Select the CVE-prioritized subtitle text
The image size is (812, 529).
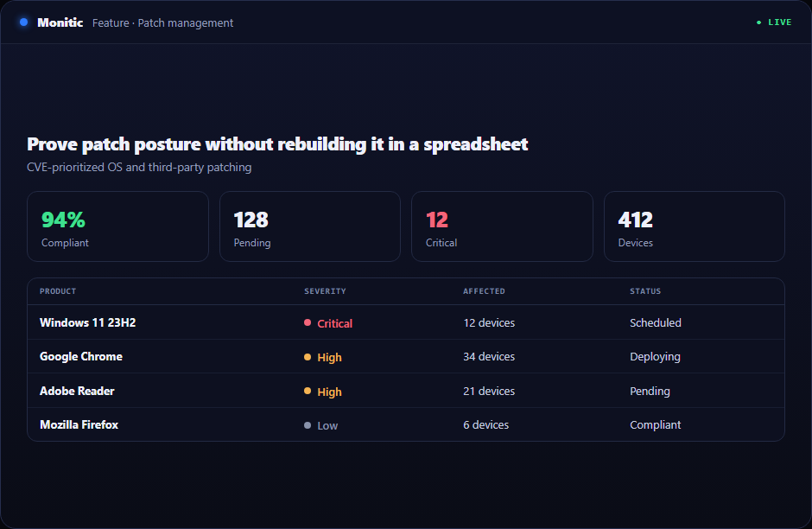pos(139,168)
